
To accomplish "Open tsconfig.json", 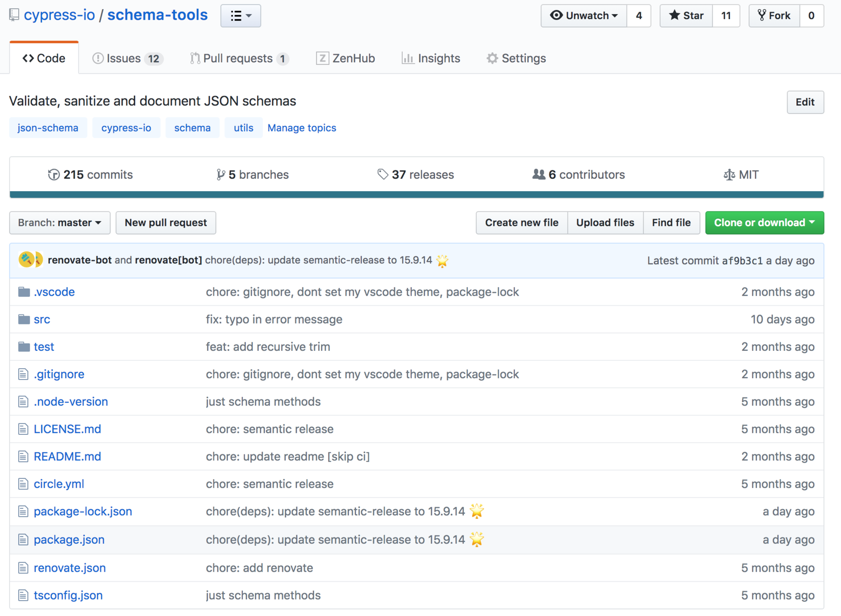I will (x=68, y=595).
